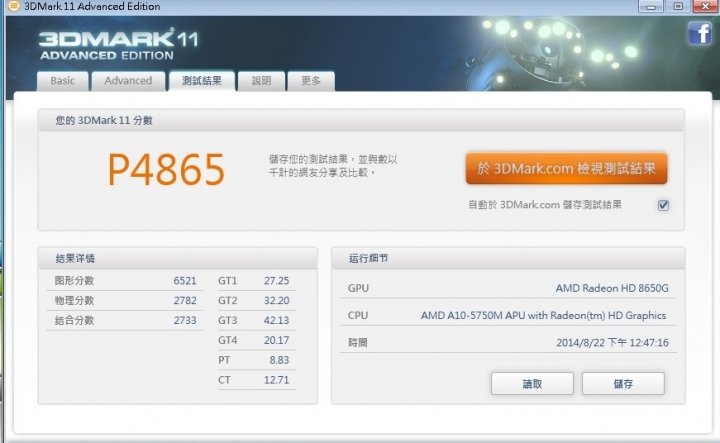Click the 讀取 load button
This screenshot has height=443, width=720.
click(x=532, y=384)
